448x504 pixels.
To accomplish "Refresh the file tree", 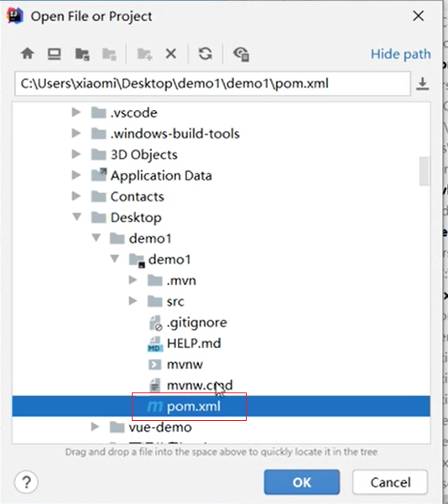I will coord(206,54).
